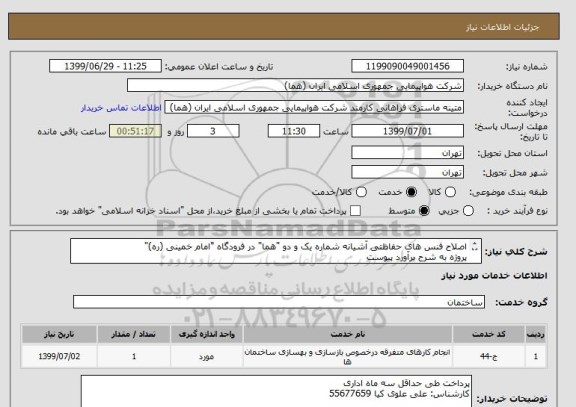This screenshot has width=576, height=407.
Task: Click the deadline time field 11:30
Action: [294, 131]
